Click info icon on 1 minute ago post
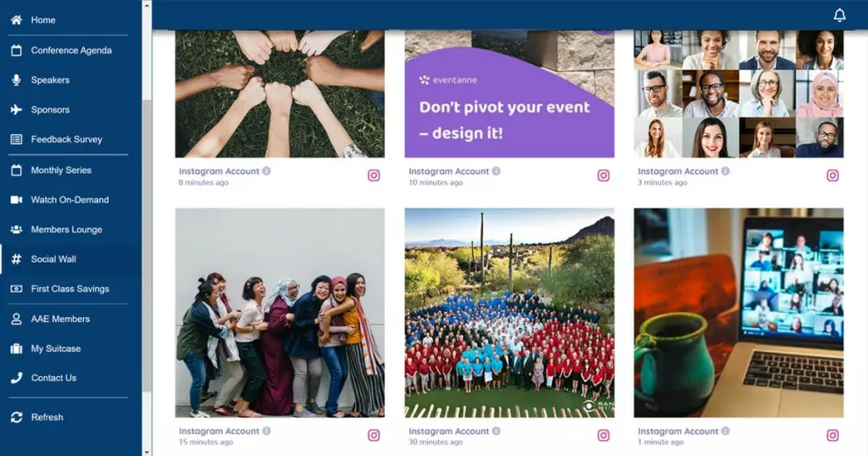Viewport: 868px width, 456px height. (x=726, y=431)
